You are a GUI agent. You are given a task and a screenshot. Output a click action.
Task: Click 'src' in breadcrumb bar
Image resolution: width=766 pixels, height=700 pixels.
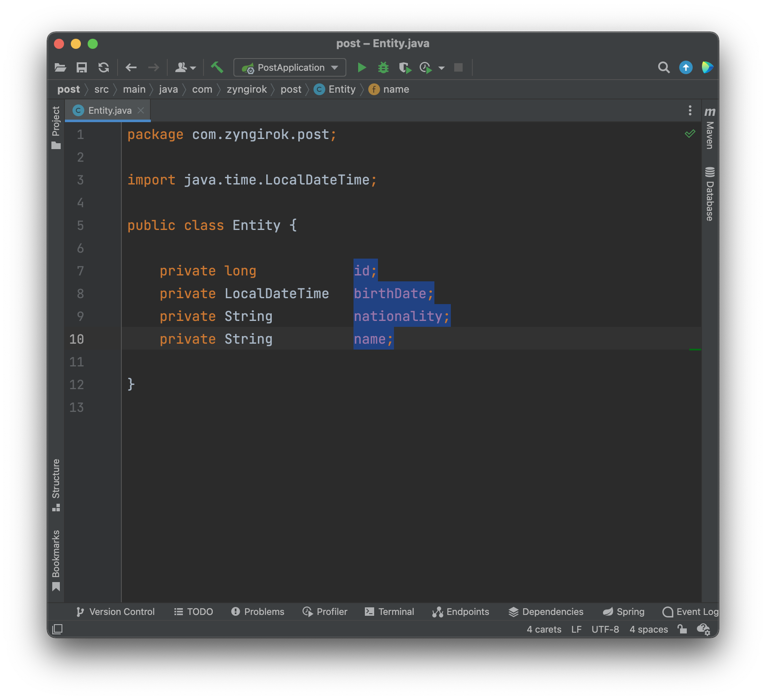(102, 89)
